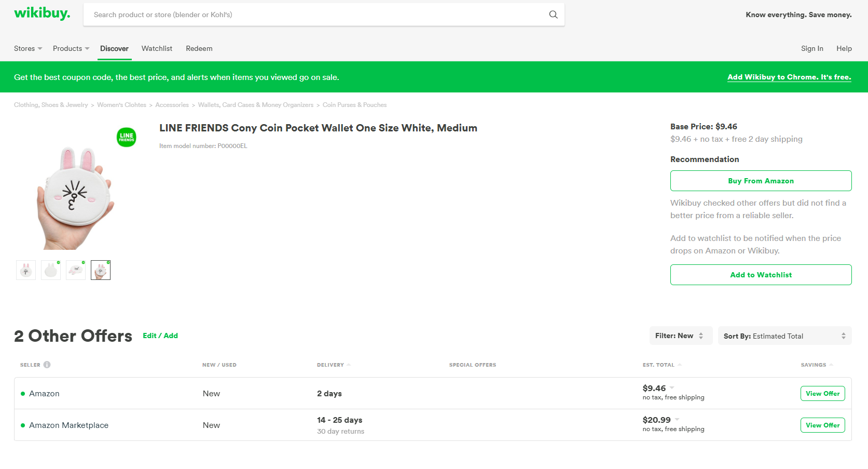Open the Redeem tab

pos(199,48)
